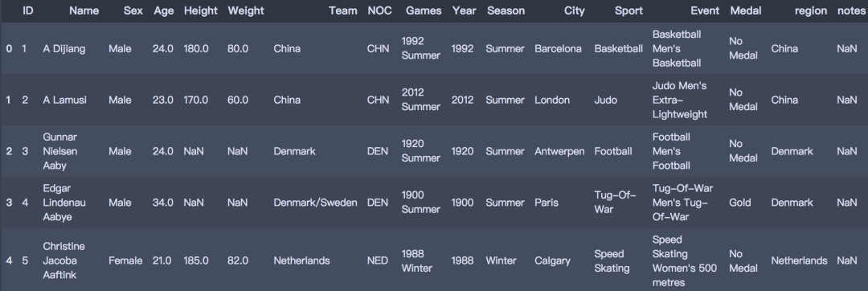The image size is (868, 291).
Task: Click the Season column header
Action: click(x=506, y=10)
